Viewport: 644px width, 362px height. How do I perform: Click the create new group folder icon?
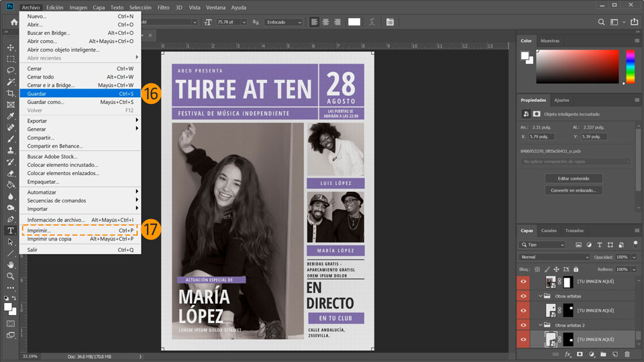[603, 354]
